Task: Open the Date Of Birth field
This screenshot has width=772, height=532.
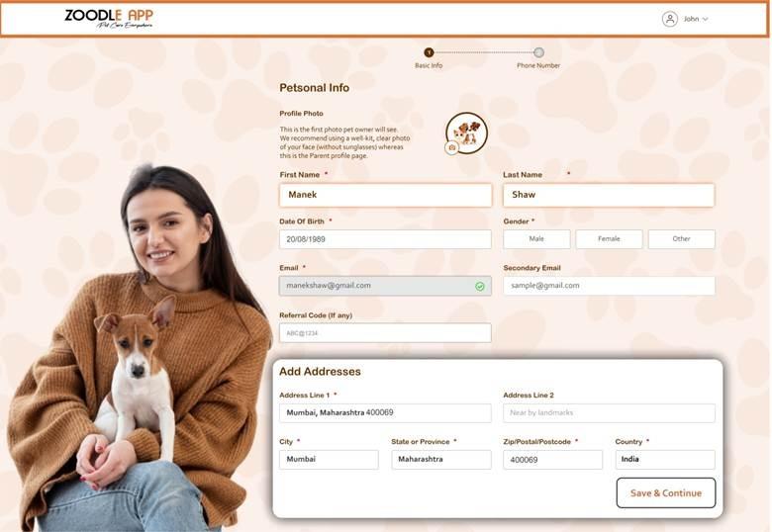Action: [386, 239]
